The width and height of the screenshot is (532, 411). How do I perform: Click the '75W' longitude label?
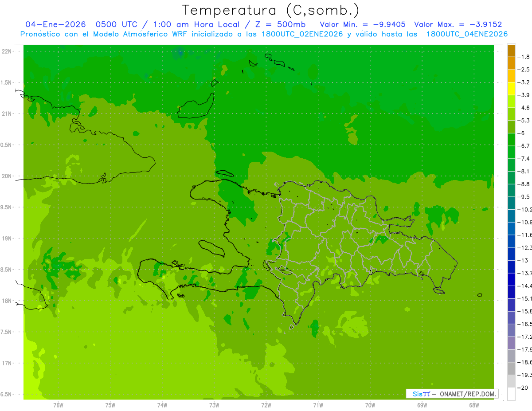110,405
